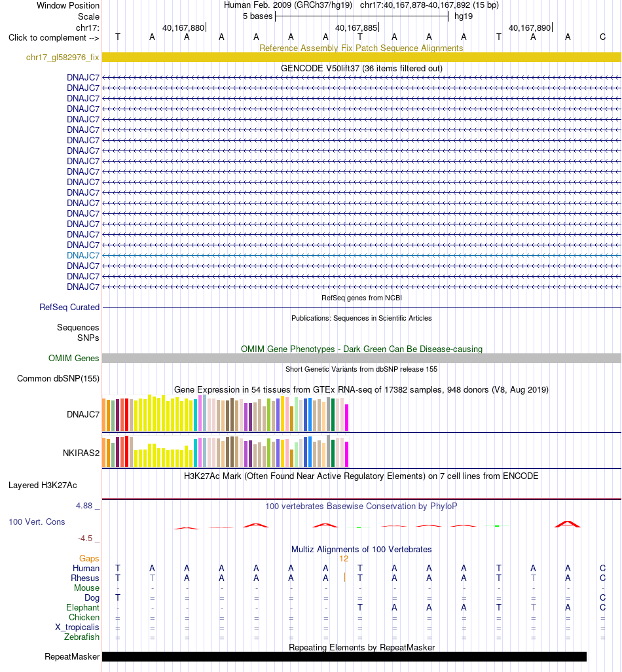Click the 'Common dbSNP(155)' track label
The width and height of the screenshot is (622, 672).
[x=58, y=378]
